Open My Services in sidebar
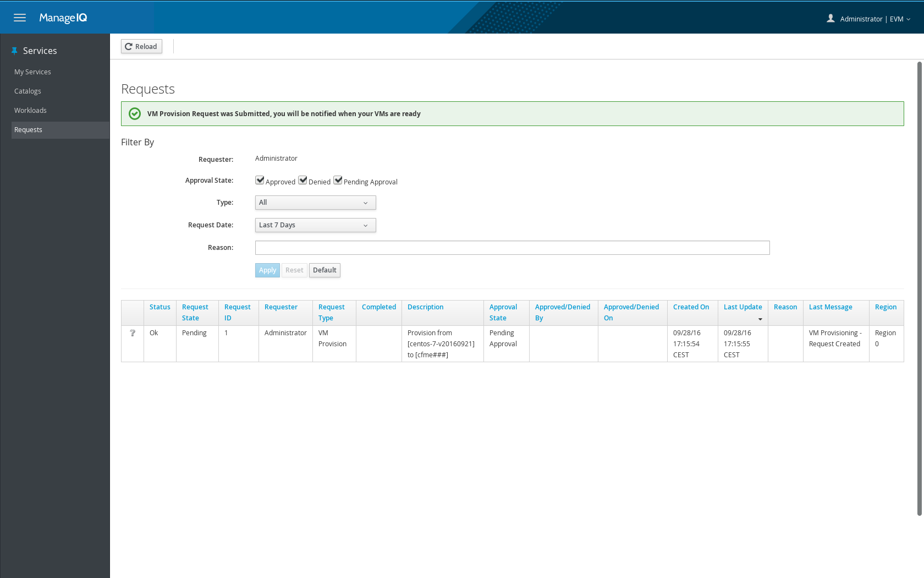Screen dimensions: 924x578 pos(32,72)
